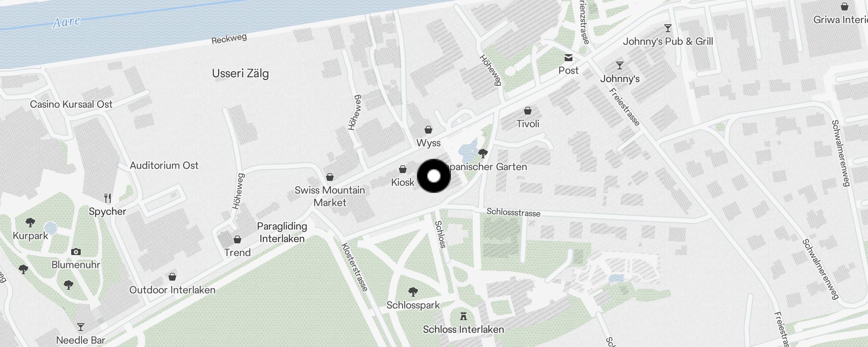Click the Johnny's bar glass icon
Screen dimensions: 868x347
pyautogui.click(x=620, y=65)
